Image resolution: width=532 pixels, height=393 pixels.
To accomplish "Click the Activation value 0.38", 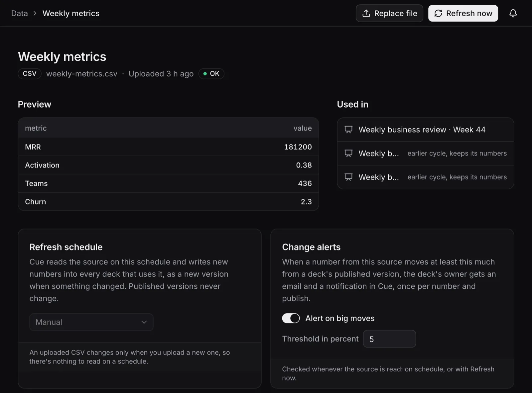I will coord(304,165).
